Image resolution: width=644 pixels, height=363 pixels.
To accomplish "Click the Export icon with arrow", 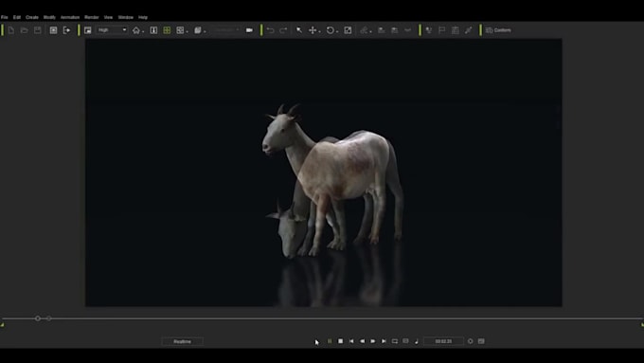I will pos(66,30).
